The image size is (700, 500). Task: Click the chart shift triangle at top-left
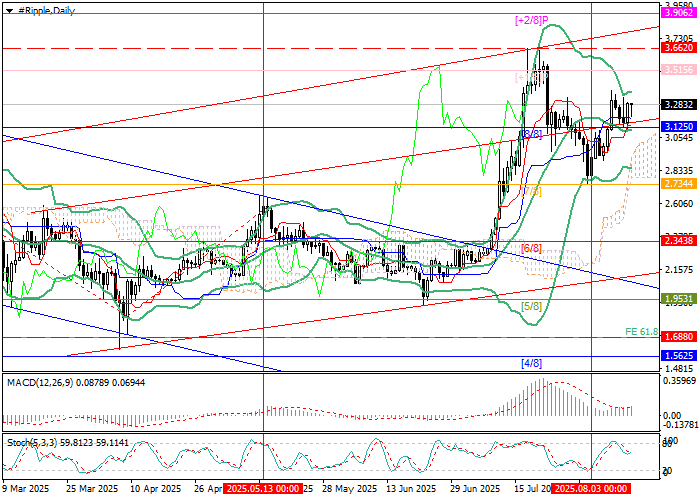click(x=6, y=9)
